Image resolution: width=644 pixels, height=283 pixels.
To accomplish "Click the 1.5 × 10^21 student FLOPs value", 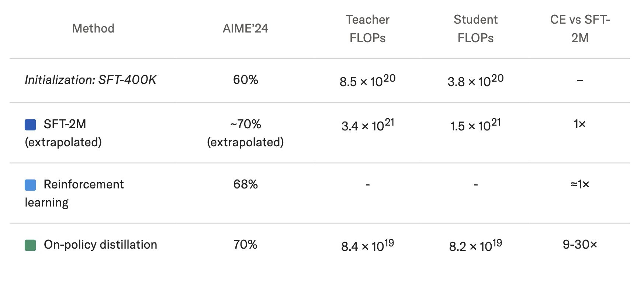I will 475,125.
